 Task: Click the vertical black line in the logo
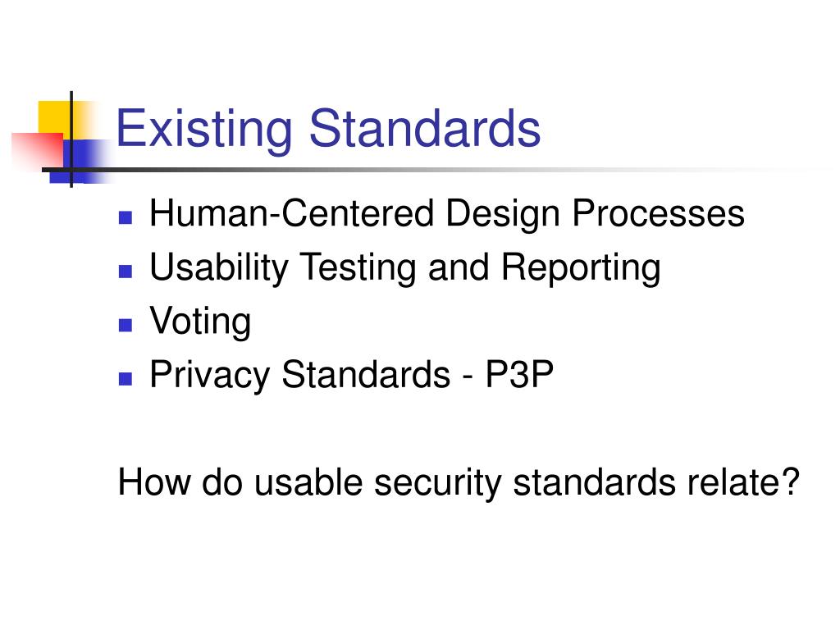click(71, 139)
